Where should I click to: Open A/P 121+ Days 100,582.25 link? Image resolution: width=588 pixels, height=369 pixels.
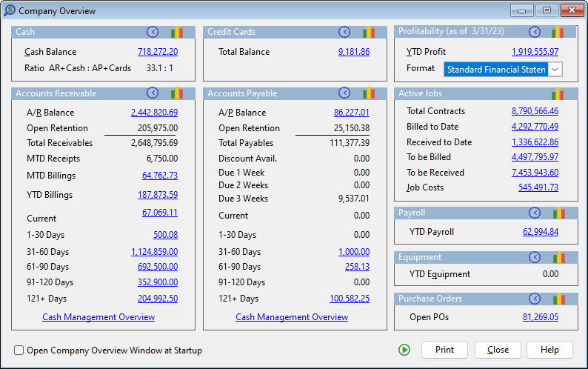point(350,299)
